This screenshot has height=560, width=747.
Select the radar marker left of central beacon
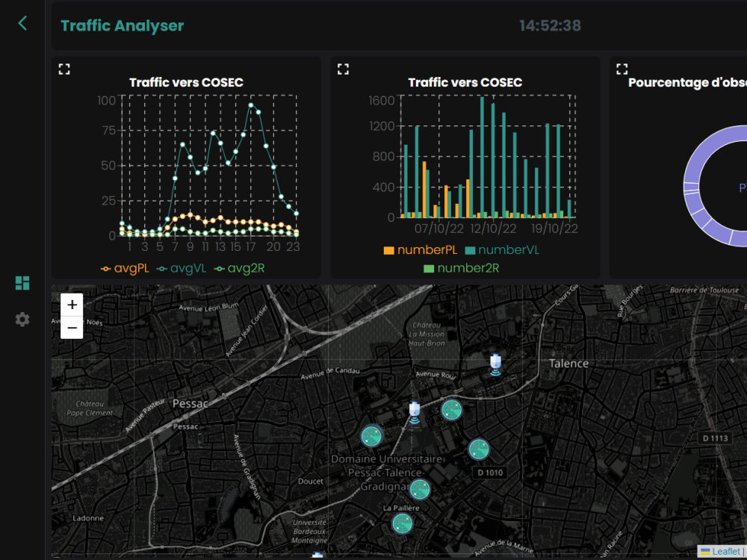click(x=371, y=436)
